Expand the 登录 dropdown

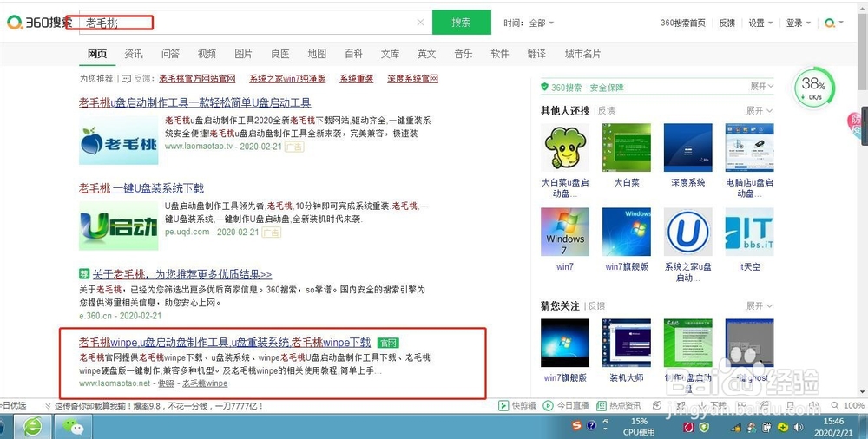tap(799, 23)
